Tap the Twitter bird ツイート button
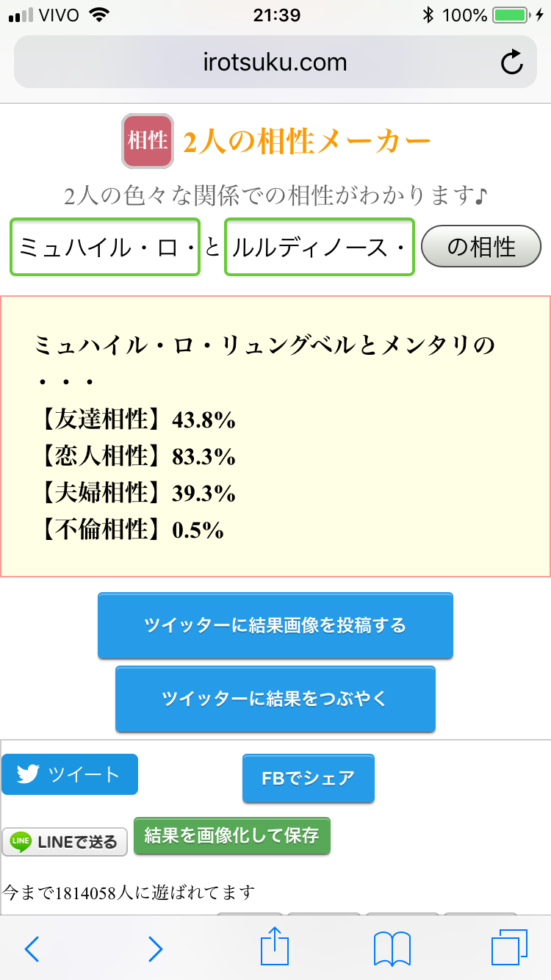This screenshot has height=980, width=551. (x=70, y=774)
